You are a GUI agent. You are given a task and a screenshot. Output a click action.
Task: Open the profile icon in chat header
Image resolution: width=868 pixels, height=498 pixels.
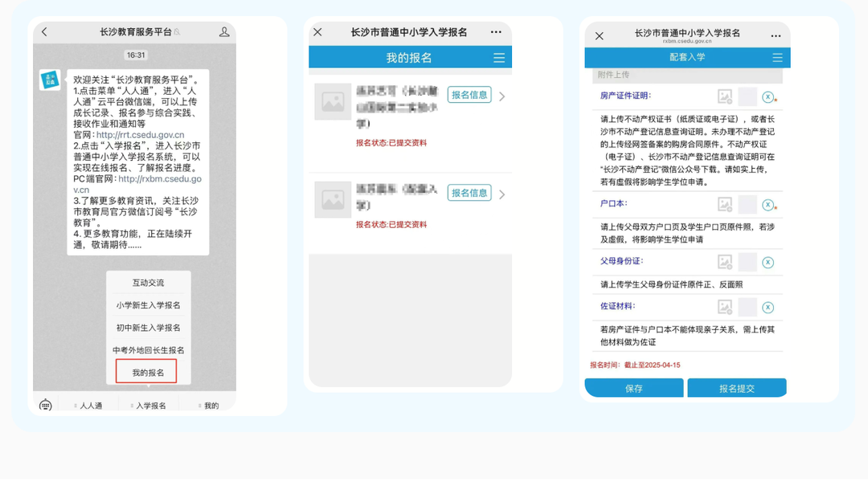[x=224, y=32]
